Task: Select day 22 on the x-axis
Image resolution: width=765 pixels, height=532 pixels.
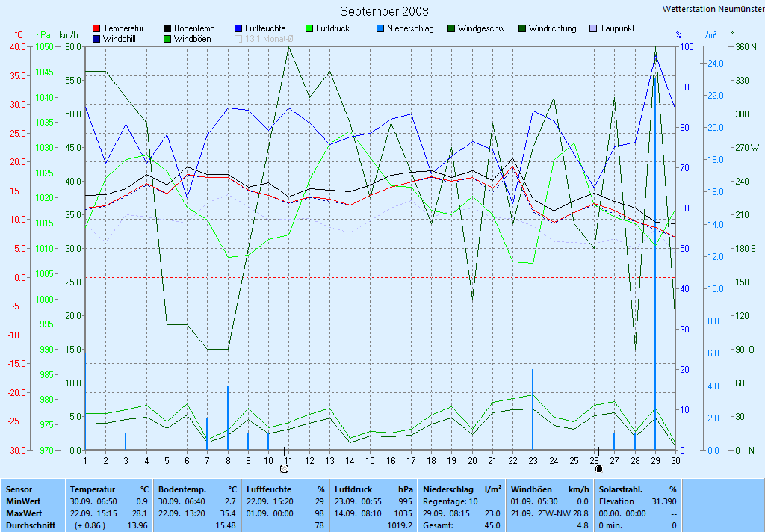Action: [512, 460]
